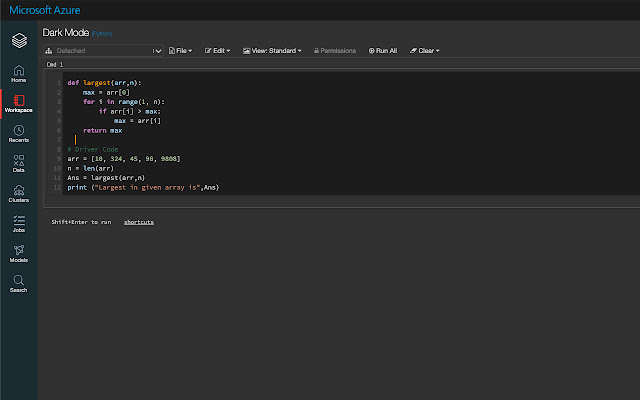Click the 'if arr[i] > max:' line
640x400 pixels.
click(130, 111)
